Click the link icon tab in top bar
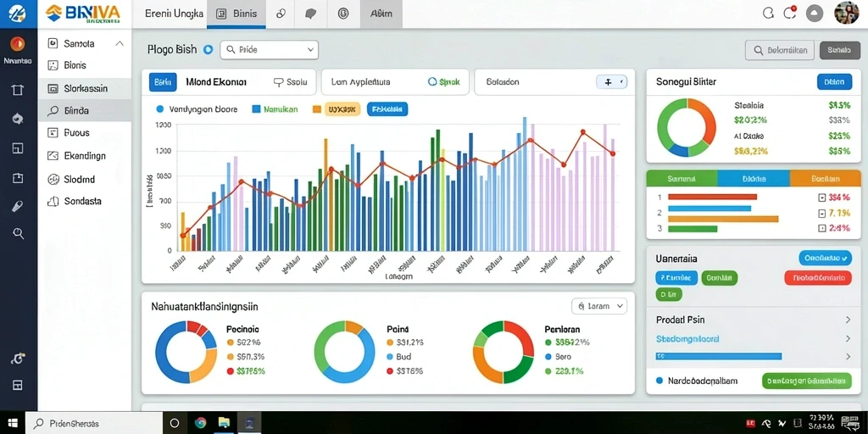The image size is (868, 434). coord(281,14)
